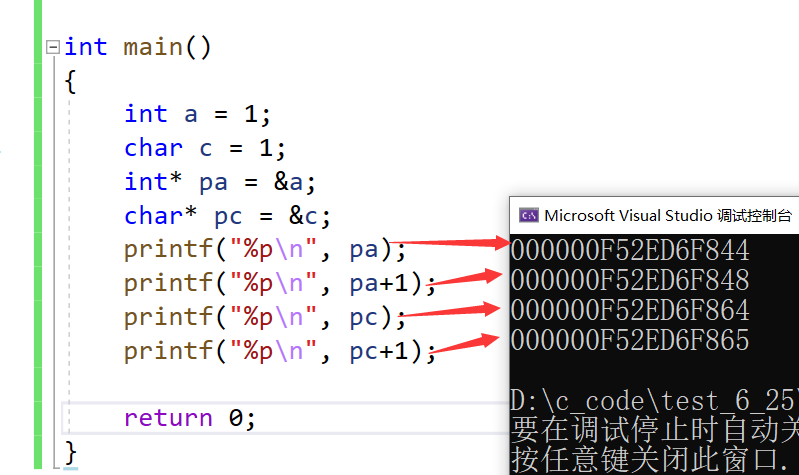Click the line 'char c = 1;'
Image resolution: width=799 pixels, height=475 pixels.
click(205, 148)
